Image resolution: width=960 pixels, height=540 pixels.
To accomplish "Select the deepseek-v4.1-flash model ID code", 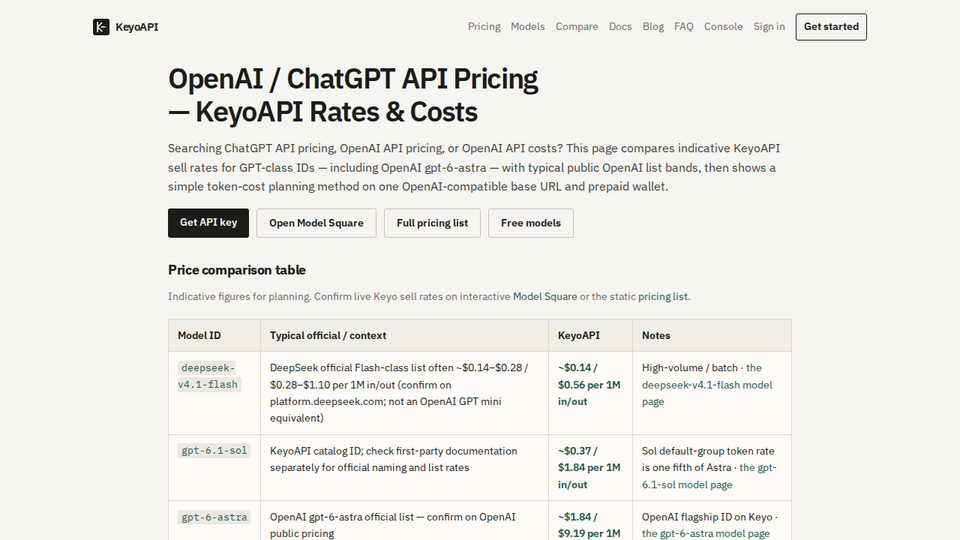I will click(x=208, y=376).
